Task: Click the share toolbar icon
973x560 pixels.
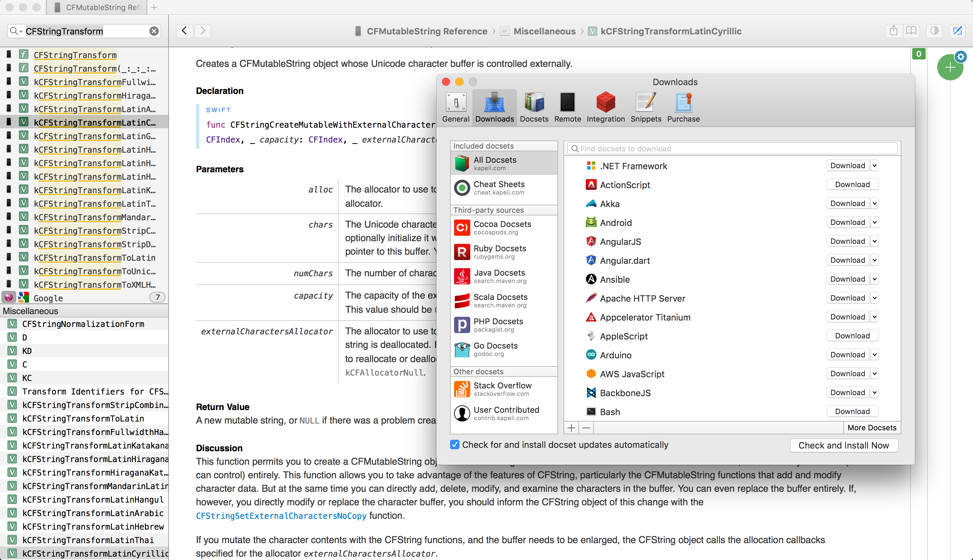Action: tap(893, 31)
